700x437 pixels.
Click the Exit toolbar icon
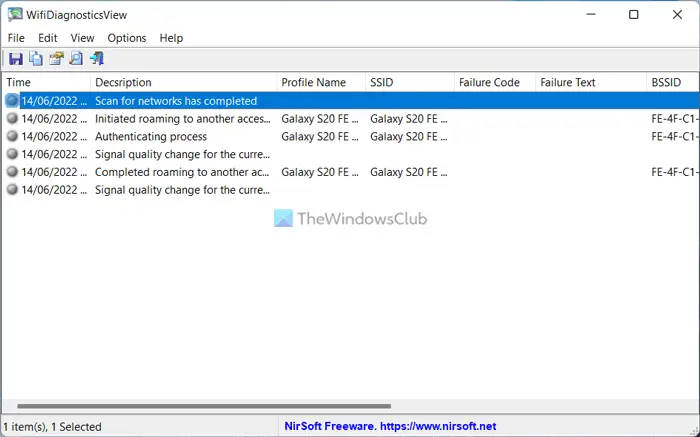pos(97,59)
